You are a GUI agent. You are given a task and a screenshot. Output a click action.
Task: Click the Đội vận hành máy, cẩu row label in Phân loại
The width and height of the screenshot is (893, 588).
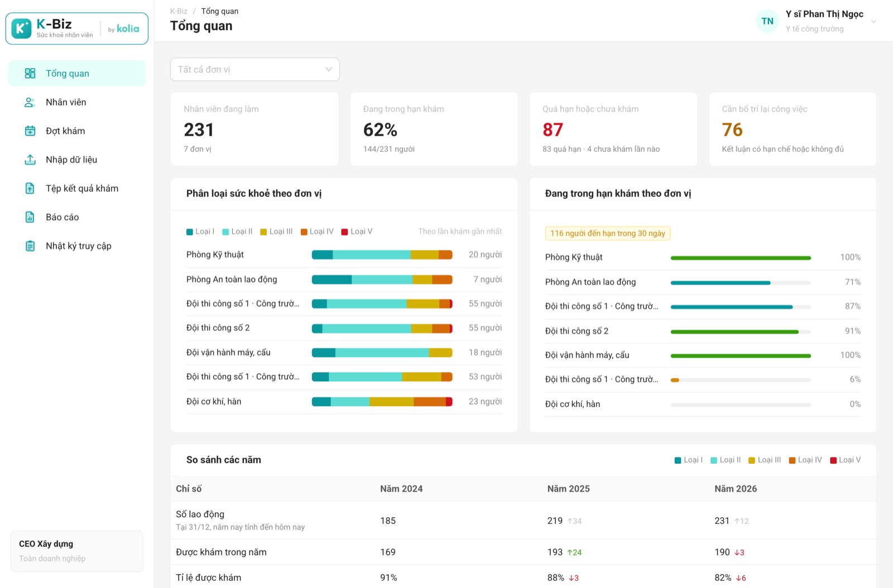click(228, 353)
